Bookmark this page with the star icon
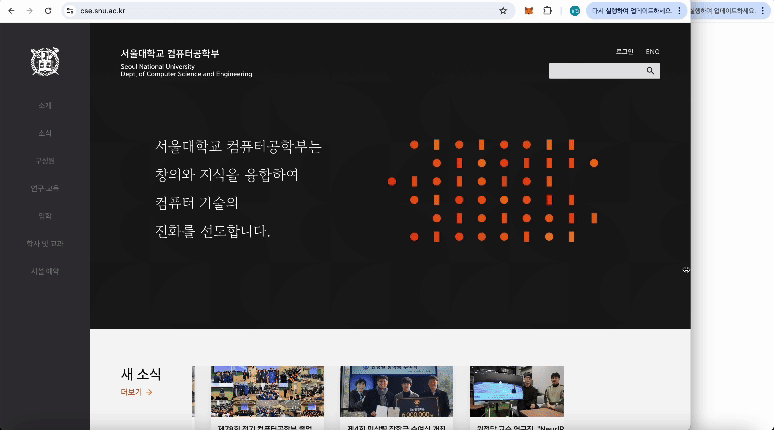 click(x=503, y=10)
